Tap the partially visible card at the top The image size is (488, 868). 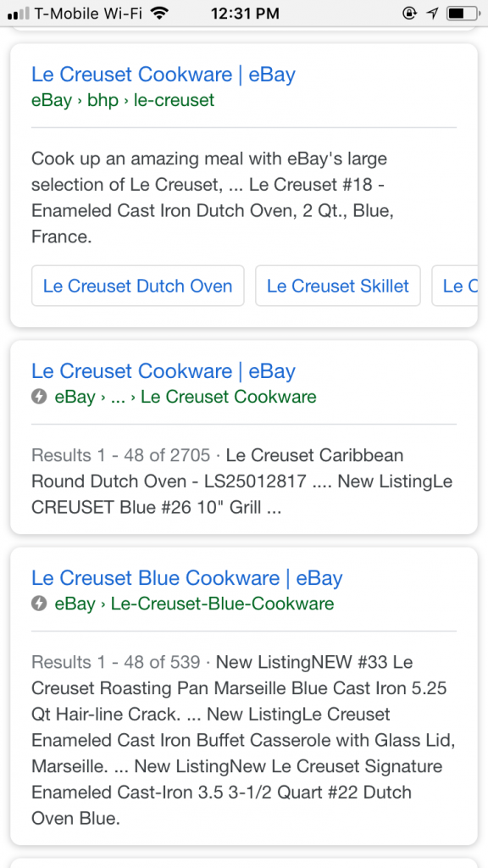(x=244, y=31)
